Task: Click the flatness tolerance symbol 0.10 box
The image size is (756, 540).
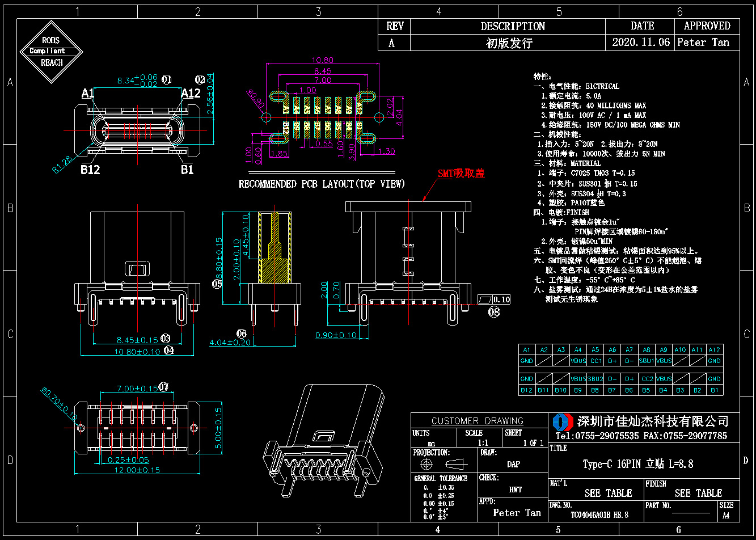Action: click(x=493, y=299)
